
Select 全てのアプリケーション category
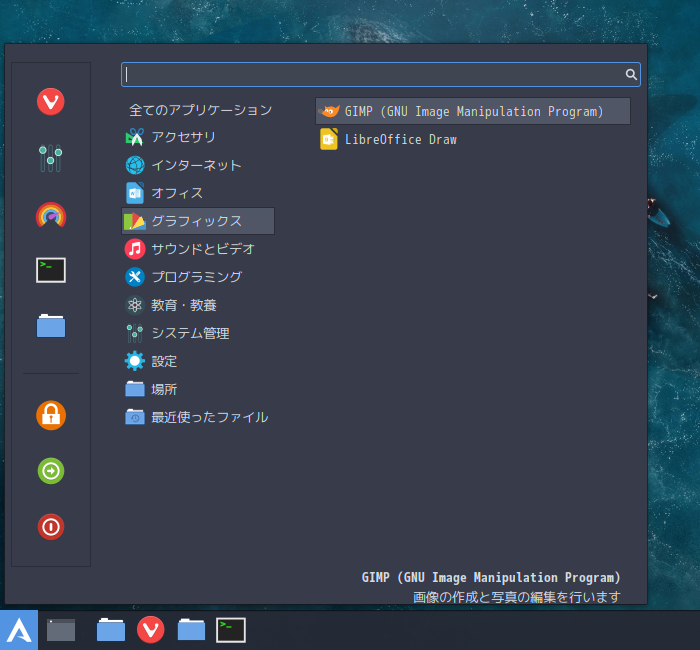198,110
